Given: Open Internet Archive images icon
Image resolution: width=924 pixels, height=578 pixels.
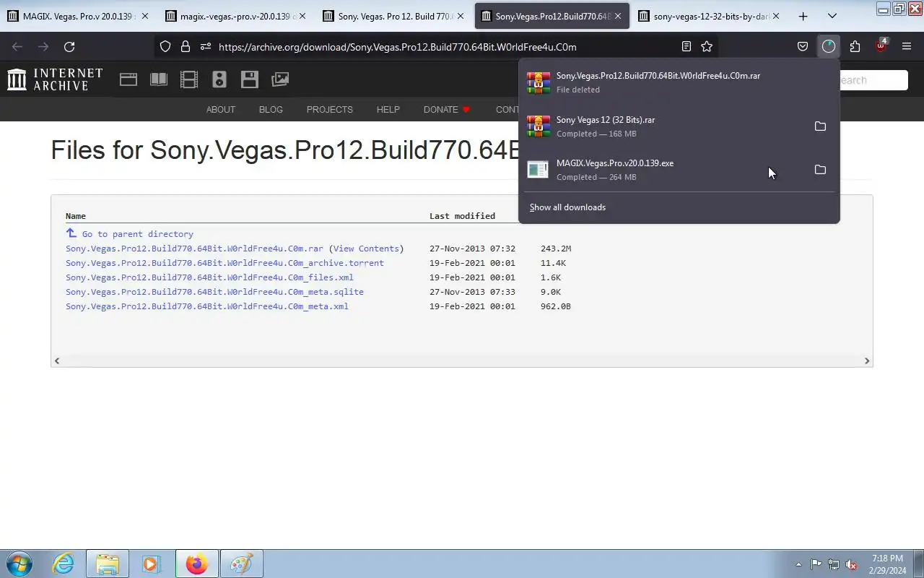Looking at the screenshot, I should pos(280,79).
